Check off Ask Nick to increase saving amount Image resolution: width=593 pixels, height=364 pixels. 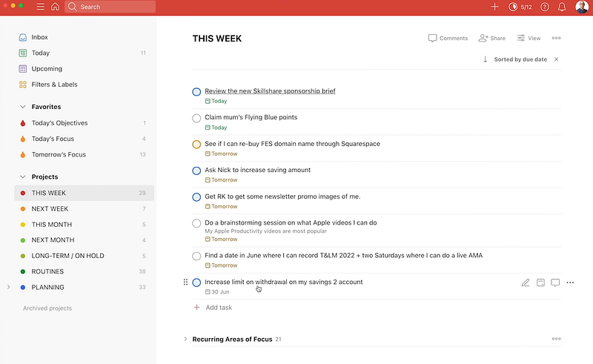click(196, 171)
